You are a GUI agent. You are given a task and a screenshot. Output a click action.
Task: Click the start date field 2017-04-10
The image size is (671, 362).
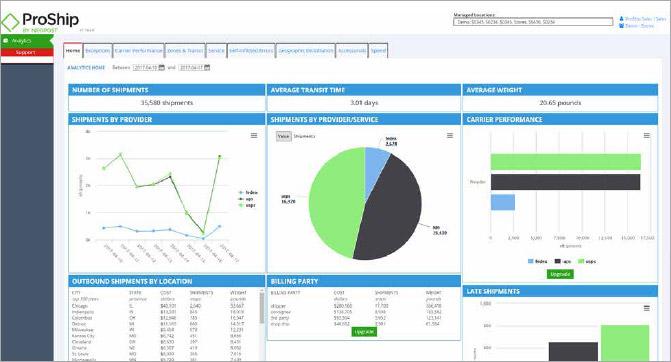[x=145, y=68]
